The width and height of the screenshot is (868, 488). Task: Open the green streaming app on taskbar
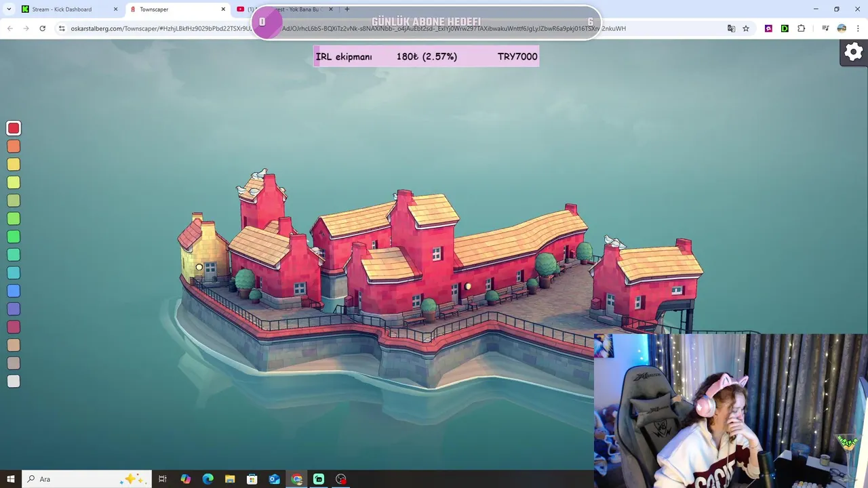[319, 479]
